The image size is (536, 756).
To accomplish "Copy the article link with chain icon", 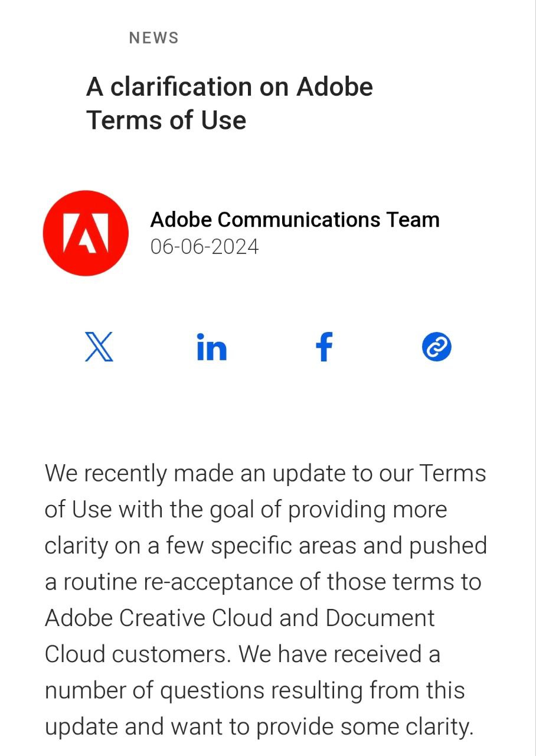I will (x=437, y=347).
